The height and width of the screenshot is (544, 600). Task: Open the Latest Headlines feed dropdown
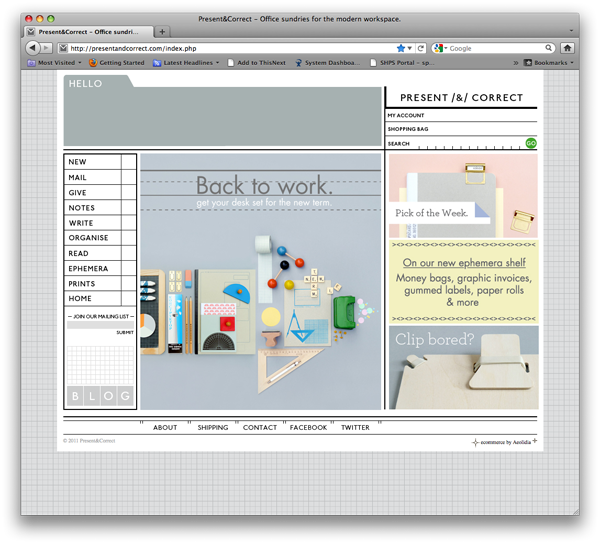click(186, 63)
